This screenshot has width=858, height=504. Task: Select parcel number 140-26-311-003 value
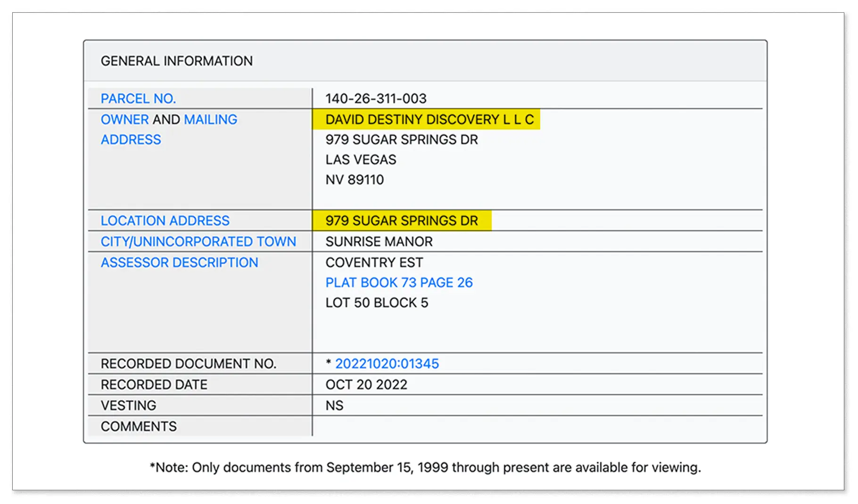coord(376,98)
